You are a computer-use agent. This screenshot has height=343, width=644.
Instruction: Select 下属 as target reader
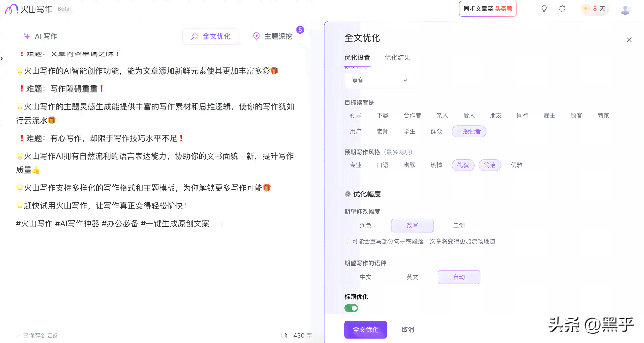coord(383,115)
